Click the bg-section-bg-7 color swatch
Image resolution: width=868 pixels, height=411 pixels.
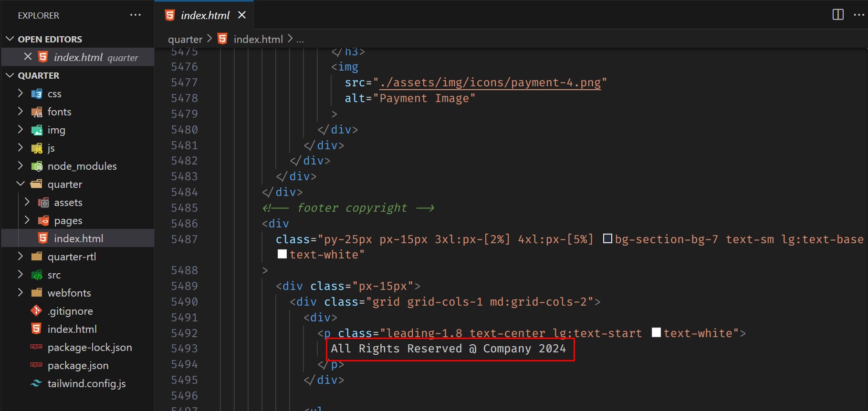pos(607,239)
